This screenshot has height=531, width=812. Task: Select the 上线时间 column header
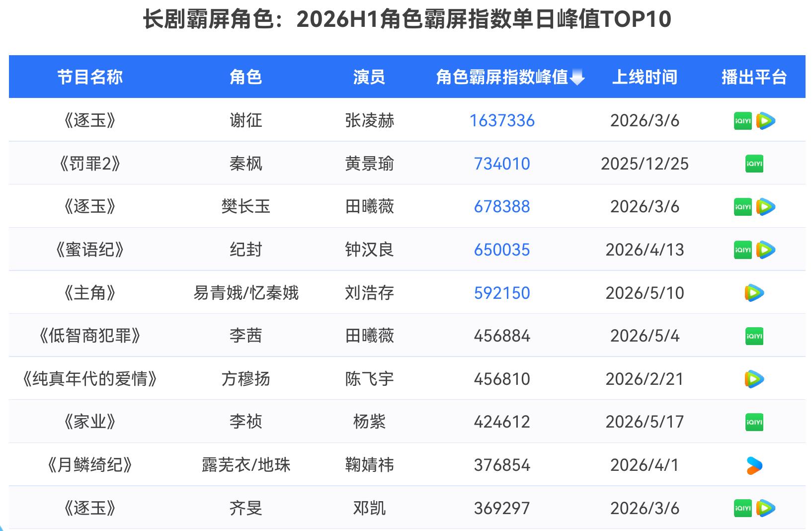(645, 77)
